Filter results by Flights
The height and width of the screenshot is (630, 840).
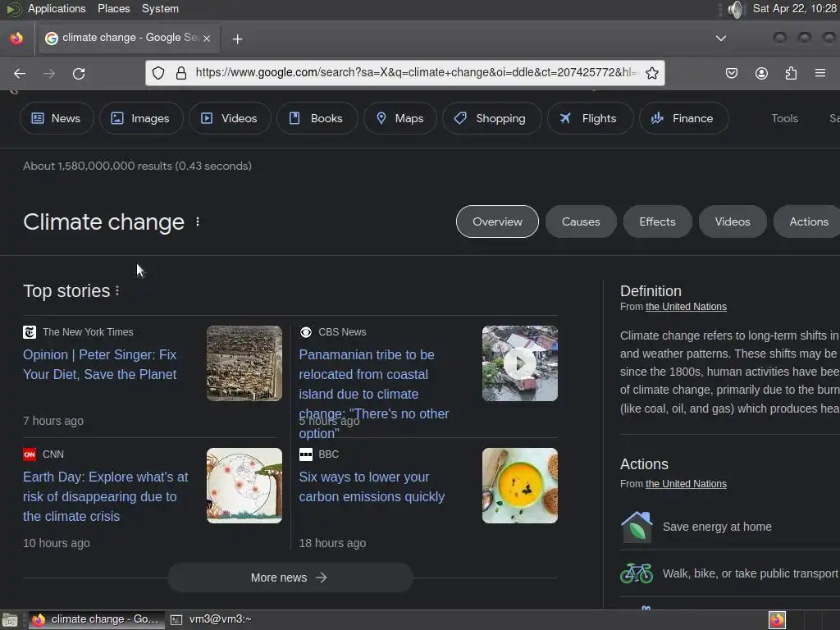[x=591, y=118]
